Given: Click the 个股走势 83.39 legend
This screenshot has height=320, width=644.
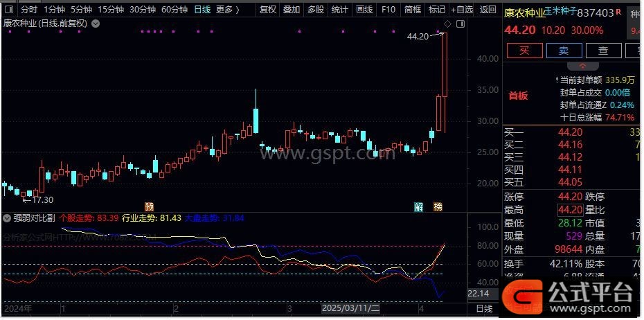Looking at the screenshot, I should 89,217.
